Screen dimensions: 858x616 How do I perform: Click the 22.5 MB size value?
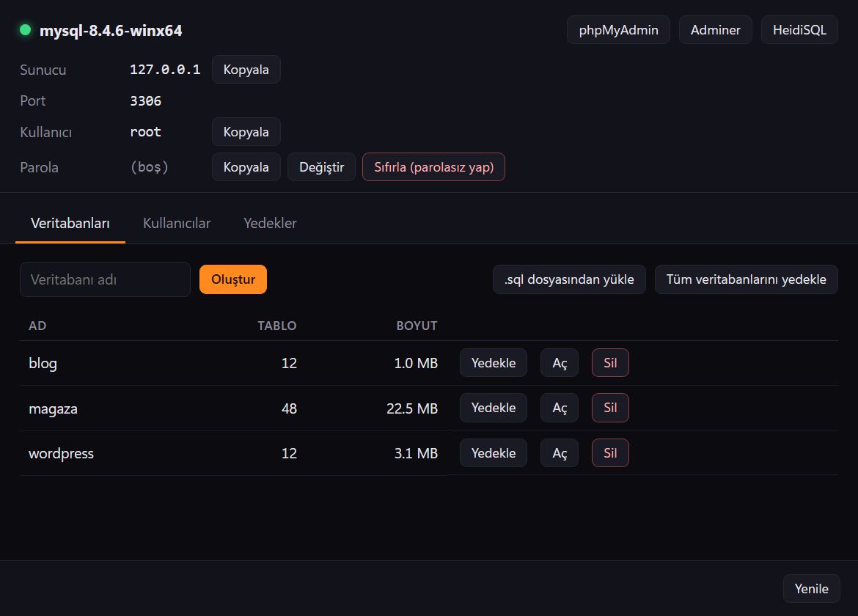click(412, 408)
